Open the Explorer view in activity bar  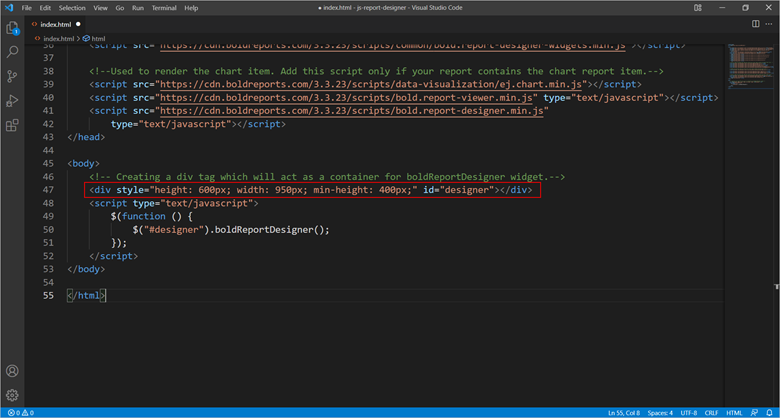(x=12, y=28)
